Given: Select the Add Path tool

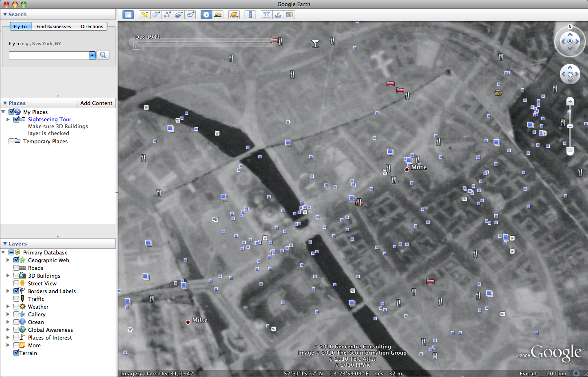Looking at the screenshot, I should [168, 15].
